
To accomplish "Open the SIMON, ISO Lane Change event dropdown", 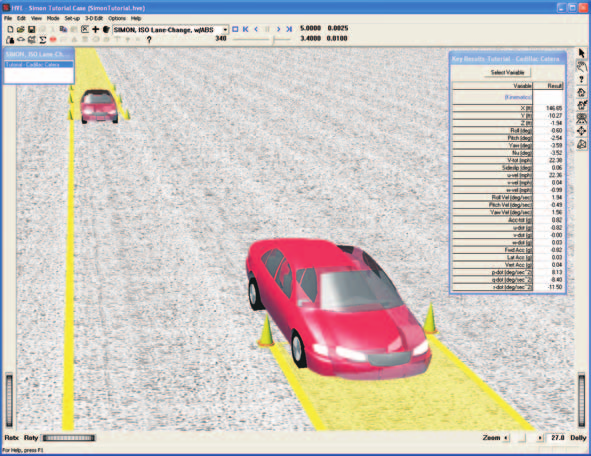I will point(170,29).
